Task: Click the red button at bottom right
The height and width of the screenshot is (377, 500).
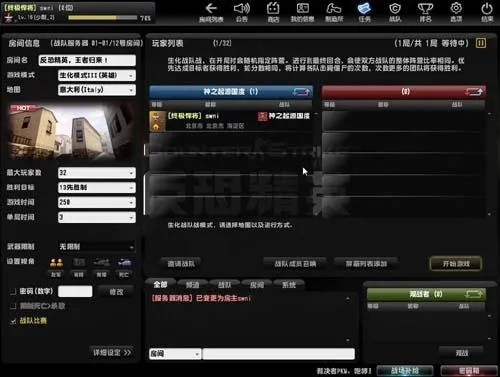Action: (469, 371)
